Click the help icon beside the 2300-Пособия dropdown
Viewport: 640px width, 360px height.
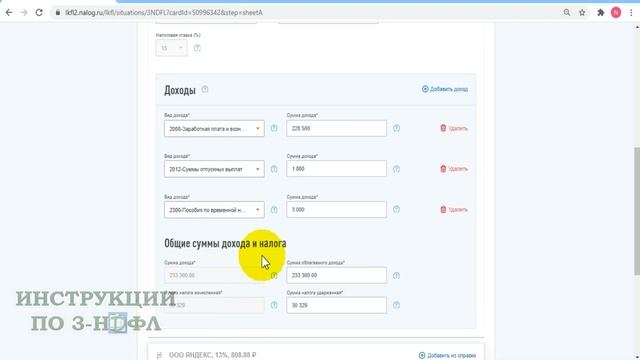pos(274,210)
